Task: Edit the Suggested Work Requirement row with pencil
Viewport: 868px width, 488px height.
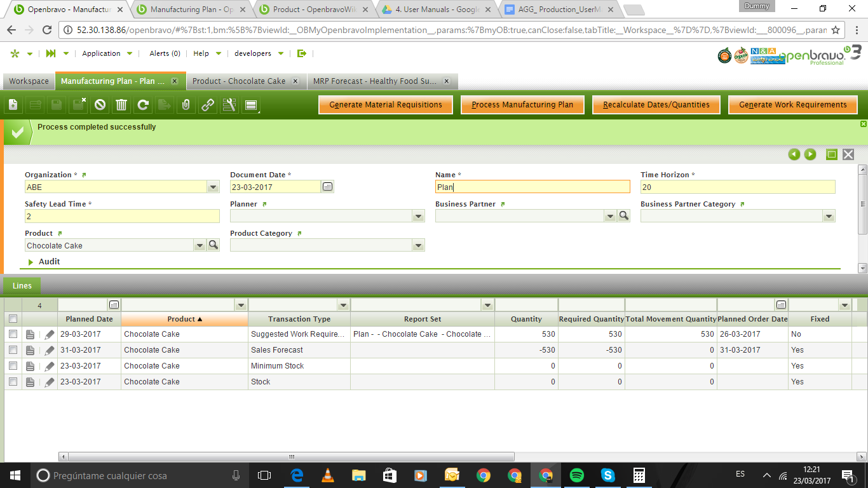Action: click(50, 334)
